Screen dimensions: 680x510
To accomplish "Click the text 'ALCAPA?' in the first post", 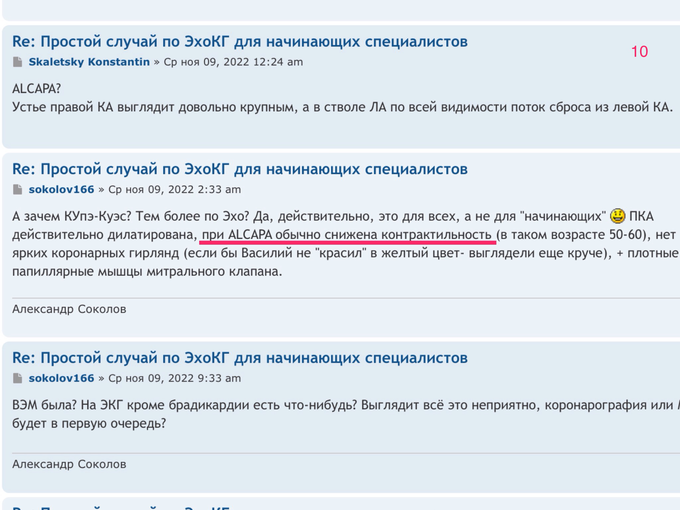I will (x=37, y=89).
